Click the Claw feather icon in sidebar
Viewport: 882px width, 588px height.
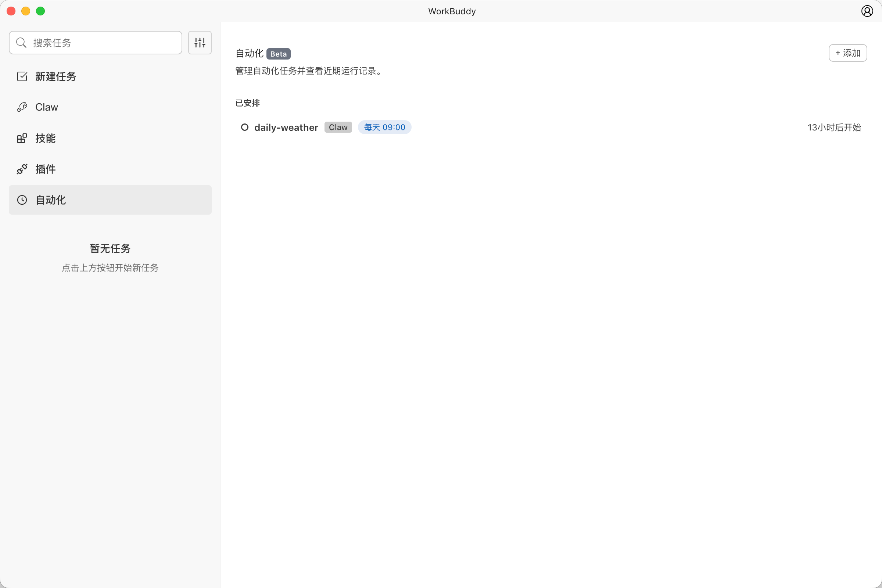[x=22, y=107]
